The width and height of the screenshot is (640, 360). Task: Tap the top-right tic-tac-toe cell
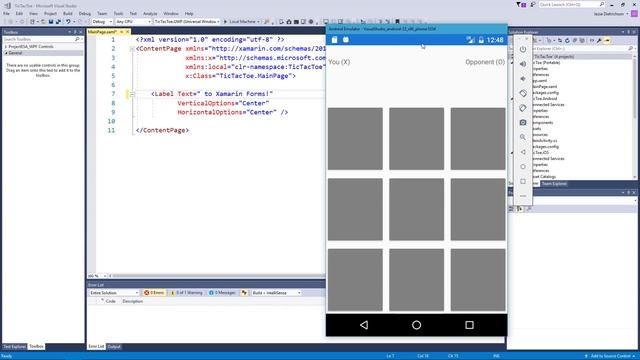[478, 139]
